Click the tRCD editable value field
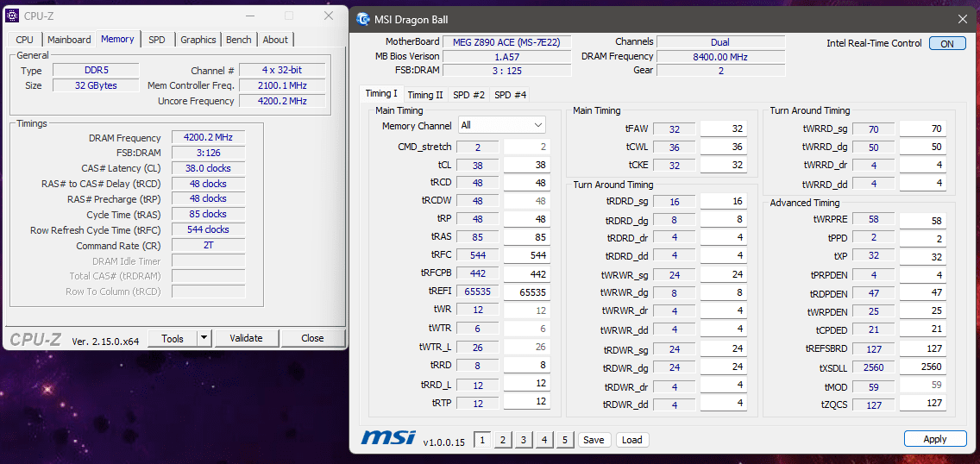Image resolution: width=980 pixels, height=464 pixels. 527,183
